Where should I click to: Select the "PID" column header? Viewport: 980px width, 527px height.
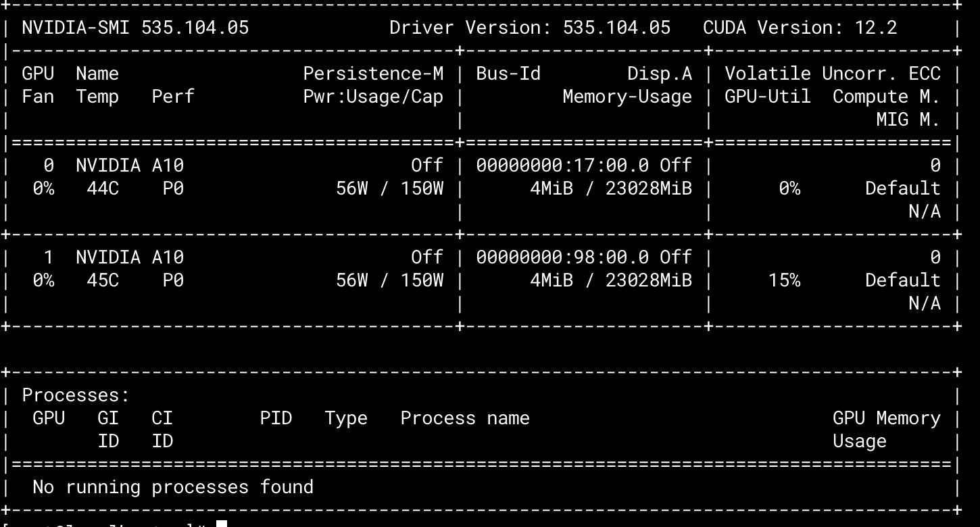[276, 418]
